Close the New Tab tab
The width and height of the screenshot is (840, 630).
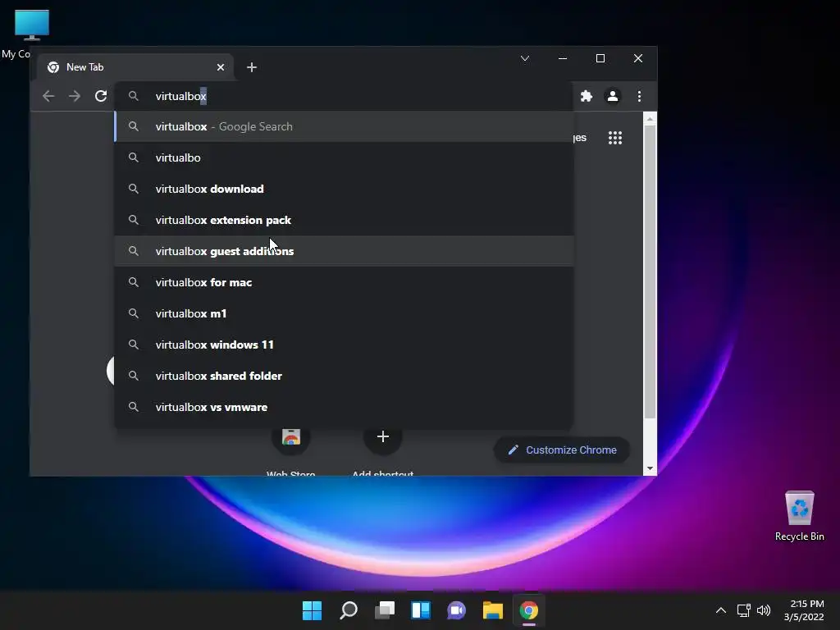pos(221,67)
